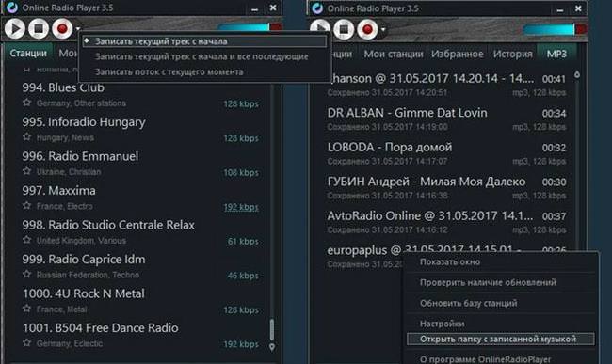
Task: Click red Record button in right player window
Action: click(367, 29)
